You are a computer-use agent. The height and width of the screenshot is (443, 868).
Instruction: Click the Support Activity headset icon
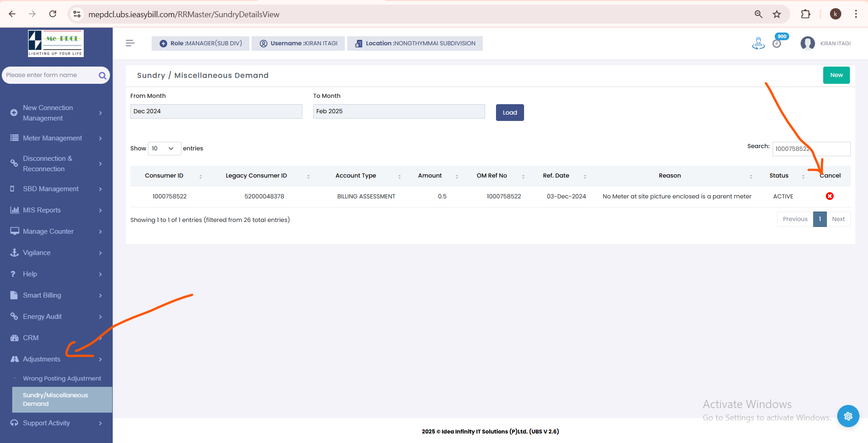pyautogui.click(x=14, y=423)
